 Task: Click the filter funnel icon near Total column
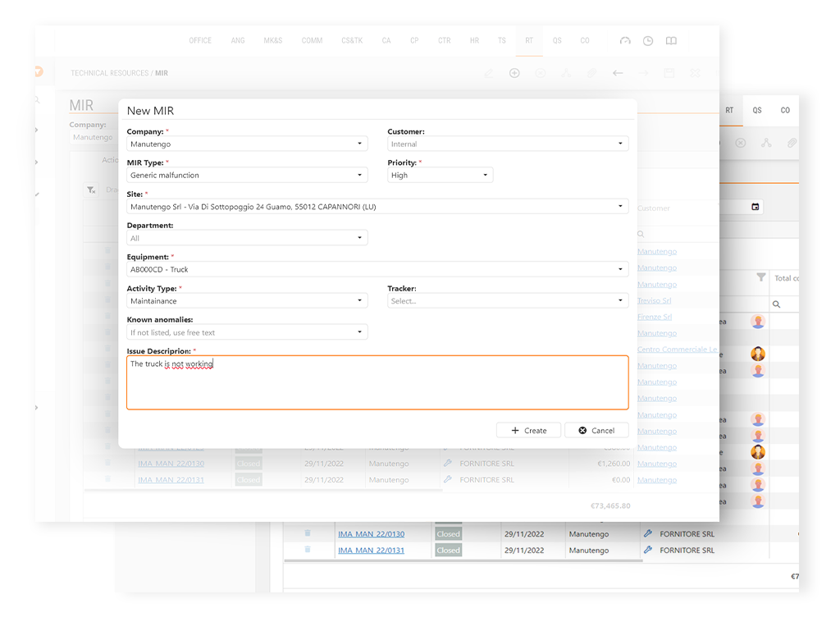(x=760, y=277)
